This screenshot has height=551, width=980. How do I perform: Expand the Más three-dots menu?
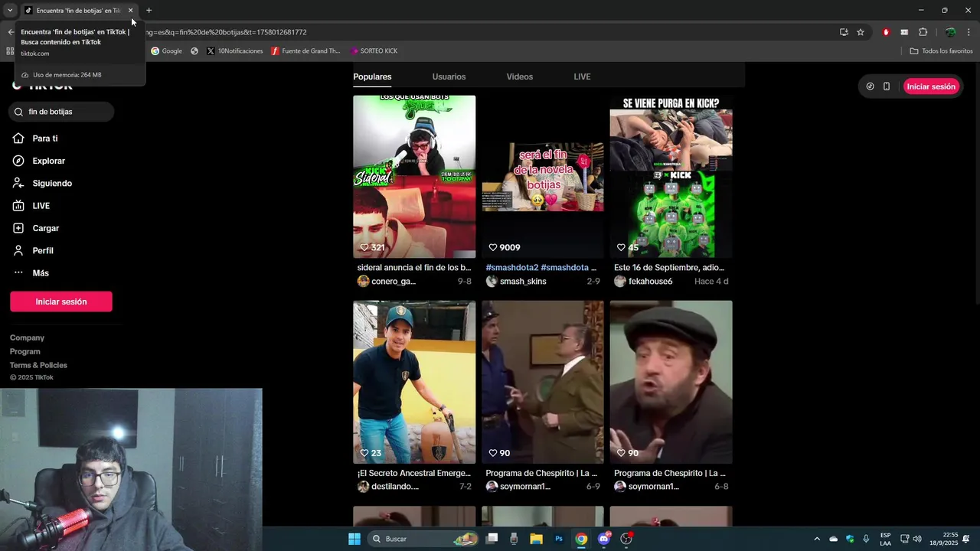tap(18, 273)
